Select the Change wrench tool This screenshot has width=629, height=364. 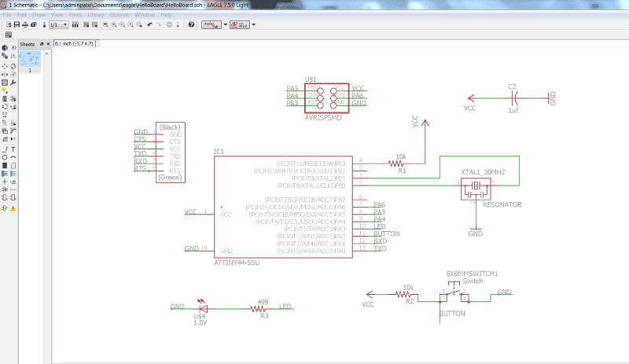(13, 83)
